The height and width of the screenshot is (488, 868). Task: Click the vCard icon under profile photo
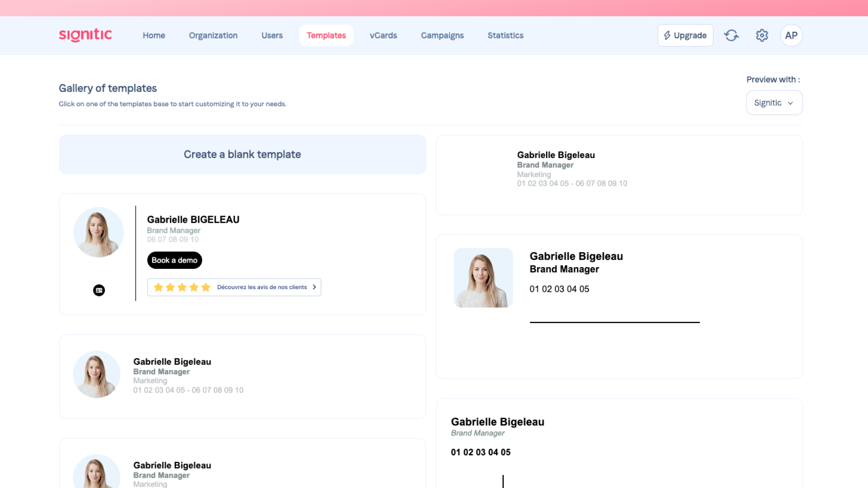click(99, 290)
